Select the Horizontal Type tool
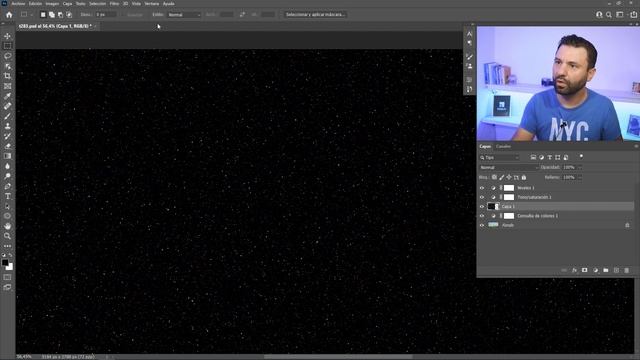 point(7,196)
